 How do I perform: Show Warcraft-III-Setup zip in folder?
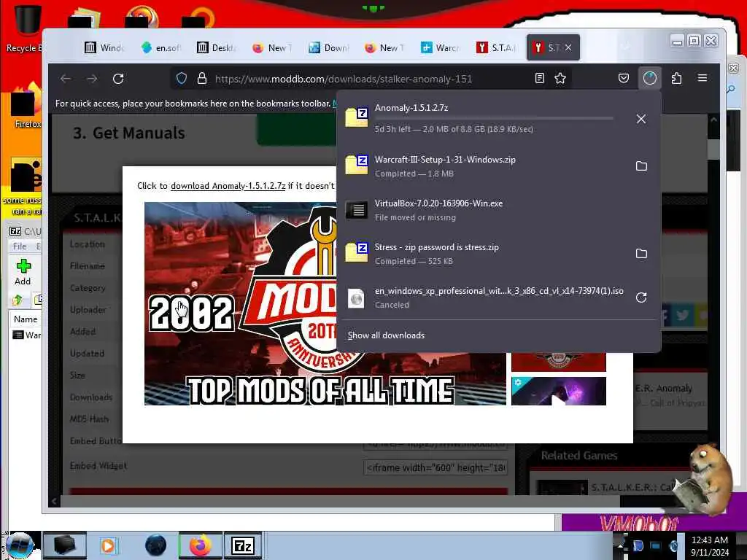coord(641,166)
